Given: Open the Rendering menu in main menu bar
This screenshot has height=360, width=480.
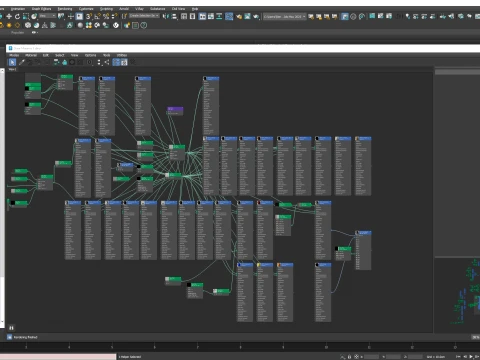Looking at the screenshot, I should (65, 9).
